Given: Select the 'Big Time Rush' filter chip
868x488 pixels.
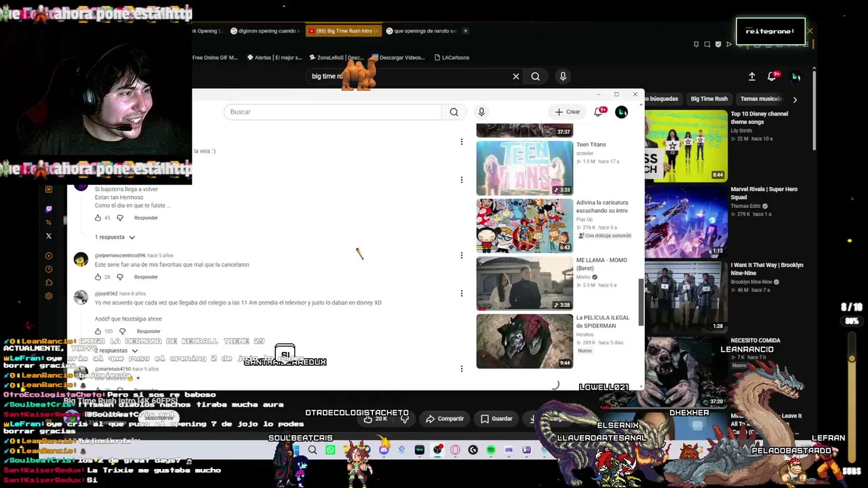Looking at the screenshot, I should [x=709, y=99].
